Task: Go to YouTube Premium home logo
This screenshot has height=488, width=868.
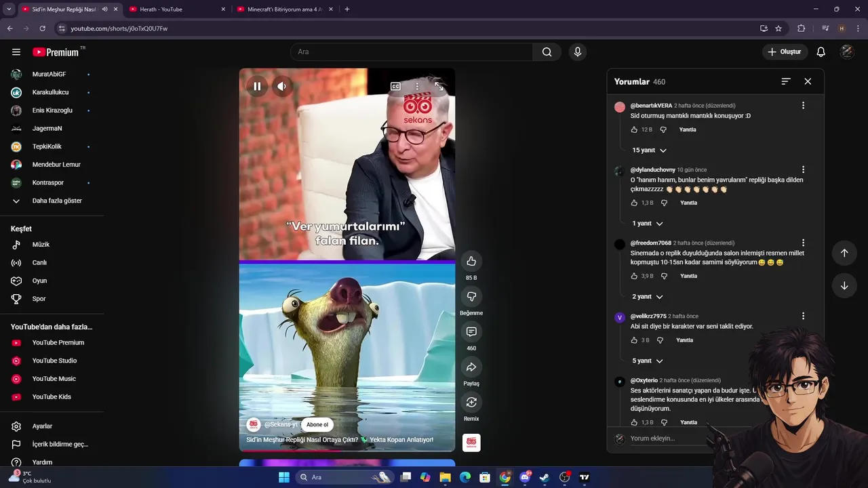Action: pos(56,52)
